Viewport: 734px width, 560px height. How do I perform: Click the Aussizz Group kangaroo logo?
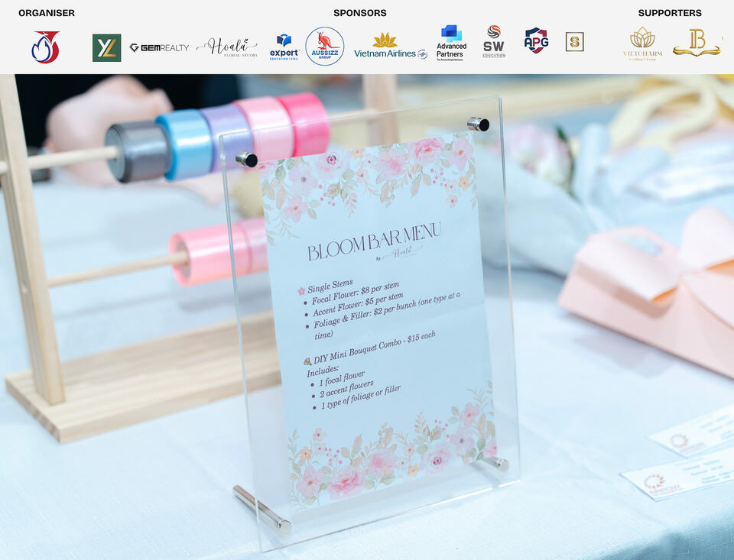[325, 46]
